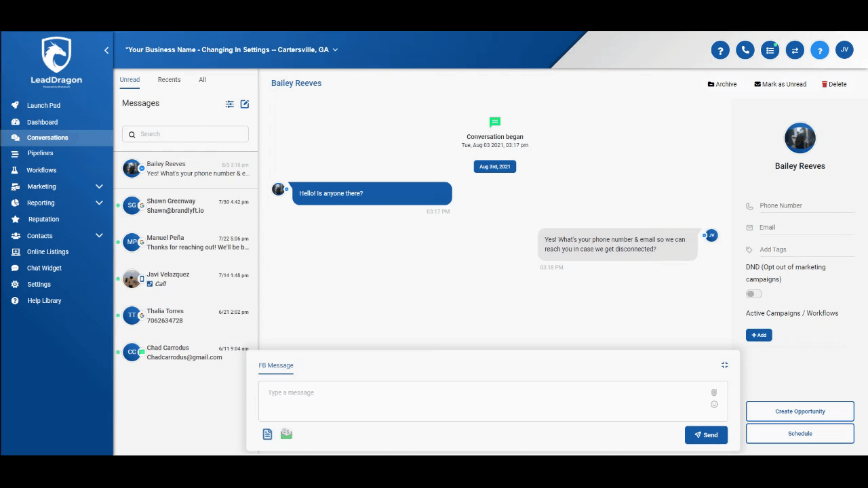Archive the Bailey Reeves conversation
The image size is (868, 488).
pos(722,84)
